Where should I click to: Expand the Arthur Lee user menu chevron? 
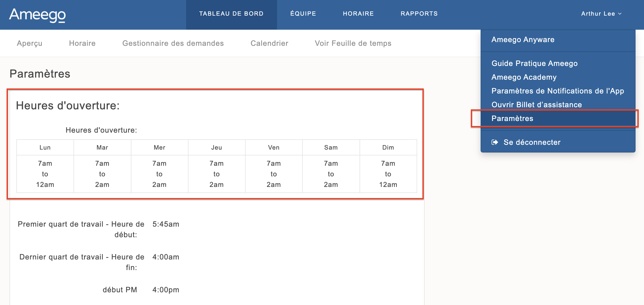click(620, 14)
